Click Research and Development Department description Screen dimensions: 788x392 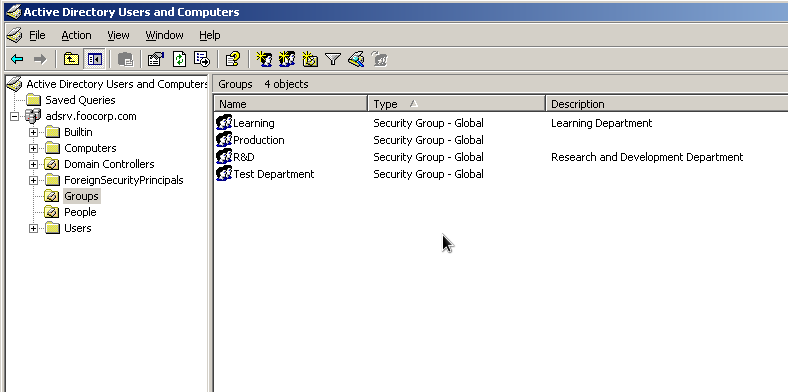[x=647, y=157]
